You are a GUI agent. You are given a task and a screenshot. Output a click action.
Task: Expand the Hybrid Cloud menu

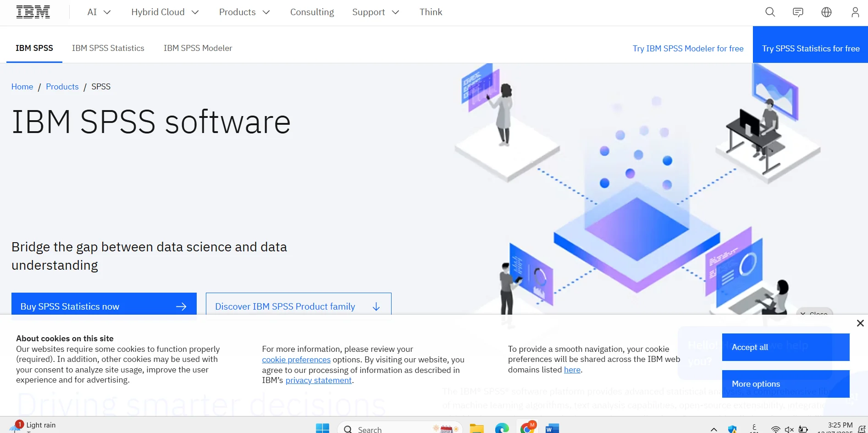pyautogui.click(x=165, y=12)
